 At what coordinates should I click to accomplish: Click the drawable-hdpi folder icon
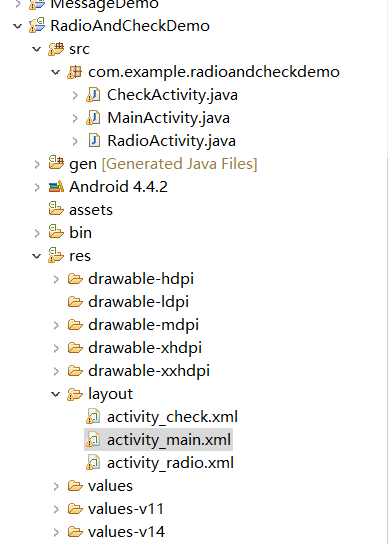pyautogui.click(x=75, y=279)
